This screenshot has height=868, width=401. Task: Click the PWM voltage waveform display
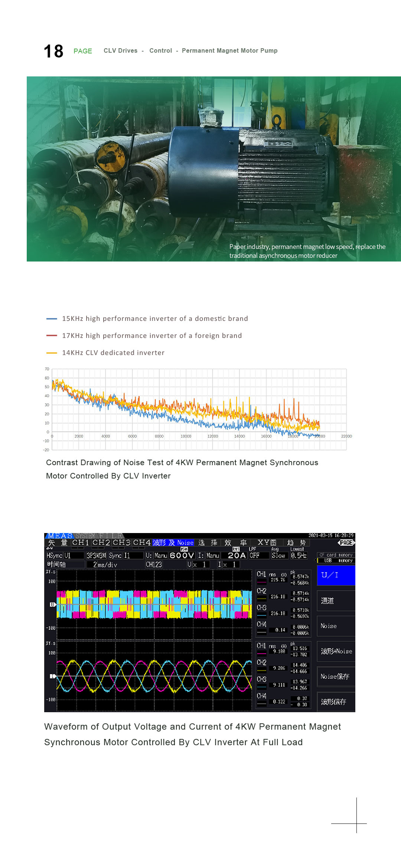pyautogui.click(x=154, y=604)
